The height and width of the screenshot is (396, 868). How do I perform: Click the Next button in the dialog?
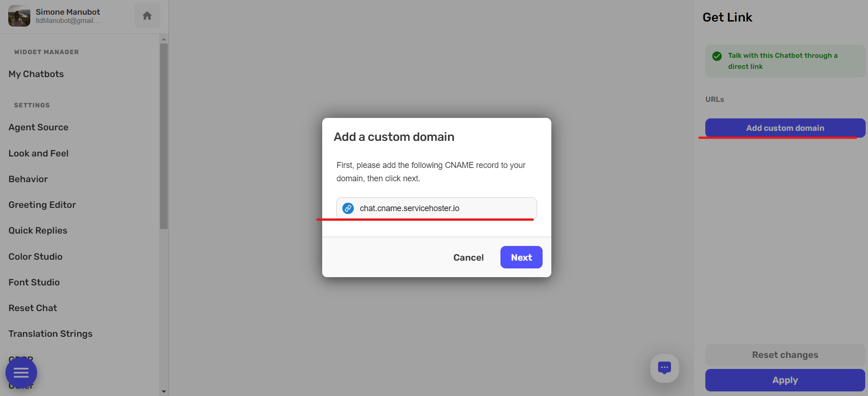point(521,257)
